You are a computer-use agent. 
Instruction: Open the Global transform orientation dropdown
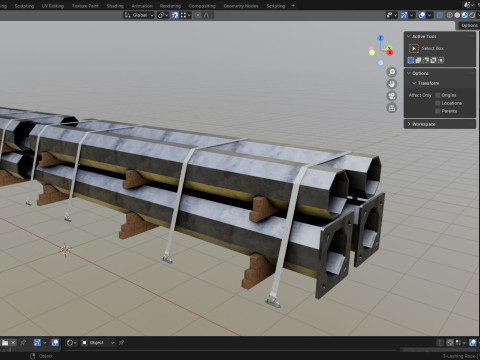click(x=139, y=15)
